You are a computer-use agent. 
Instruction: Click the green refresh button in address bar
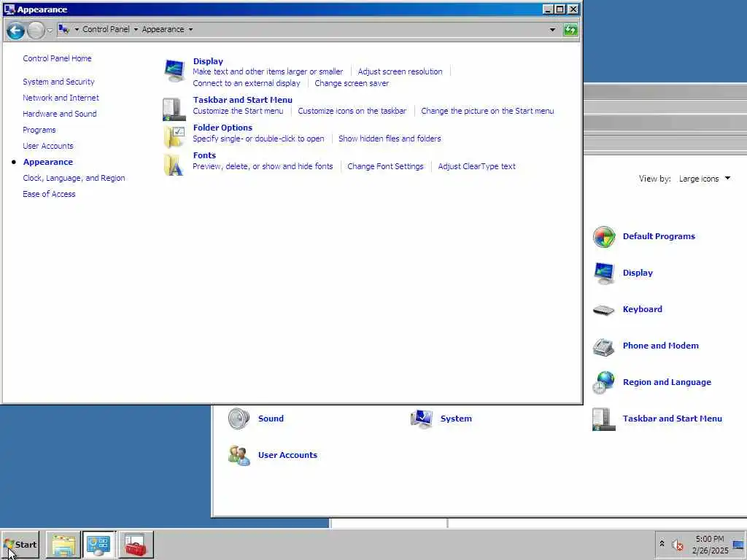[570, 30]
